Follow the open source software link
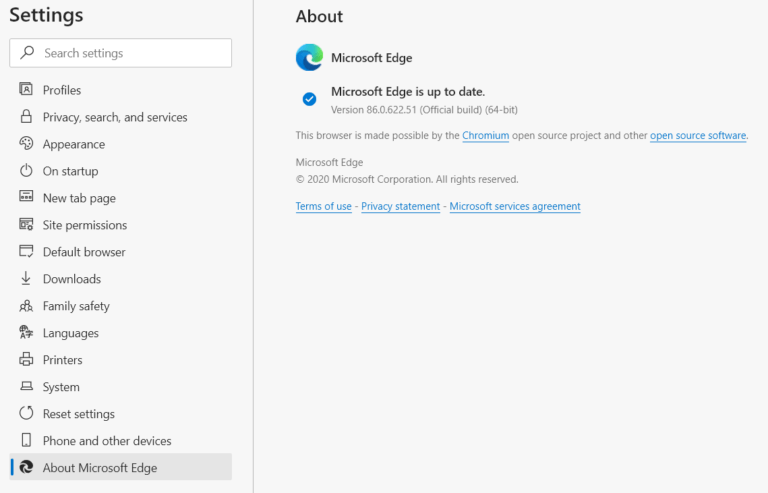 tap(698, 135)
